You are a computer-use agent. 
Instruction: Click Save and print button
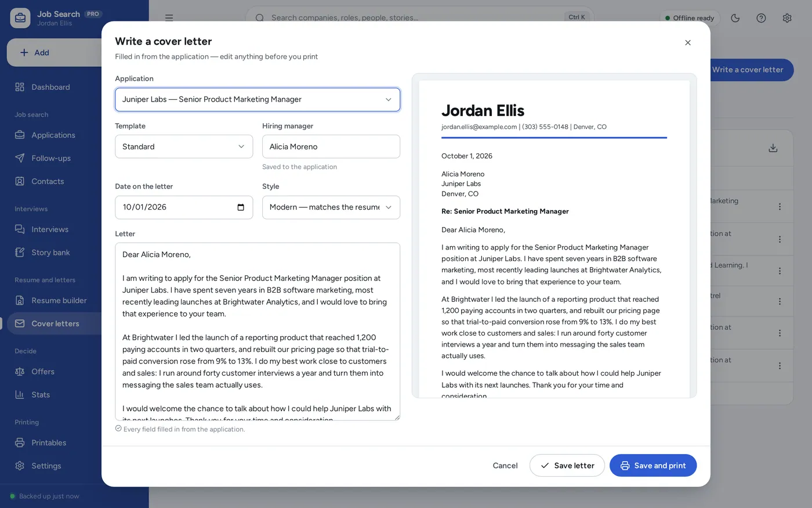click(653, 466)
